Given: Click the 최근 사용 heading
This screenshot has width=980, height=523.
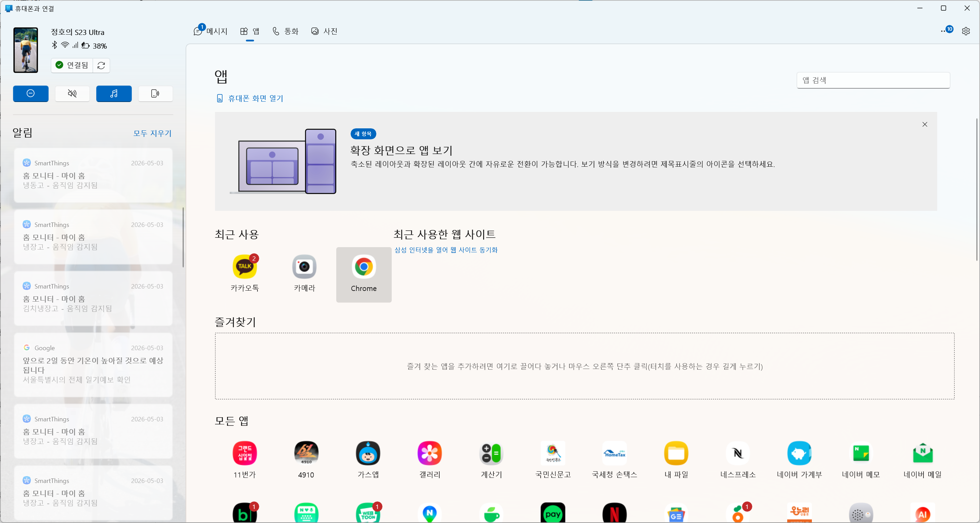Looking at the screenshot, I should (x=237, y=234).
